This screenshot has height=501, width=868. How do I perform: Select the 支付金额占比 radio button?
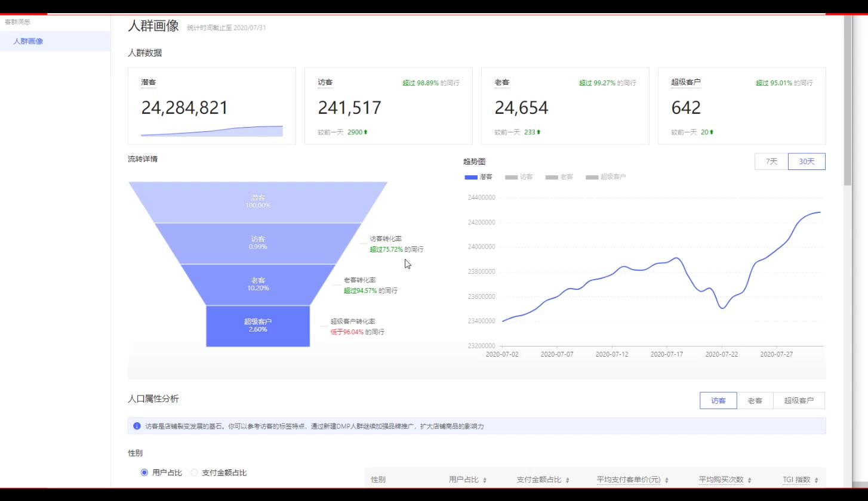pyautogui.click(x=194, y=472)
